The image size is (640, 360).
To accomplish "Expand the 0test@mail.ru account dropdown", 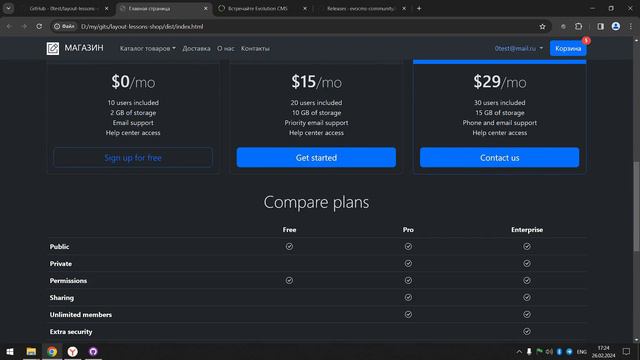I will (519, 48).
